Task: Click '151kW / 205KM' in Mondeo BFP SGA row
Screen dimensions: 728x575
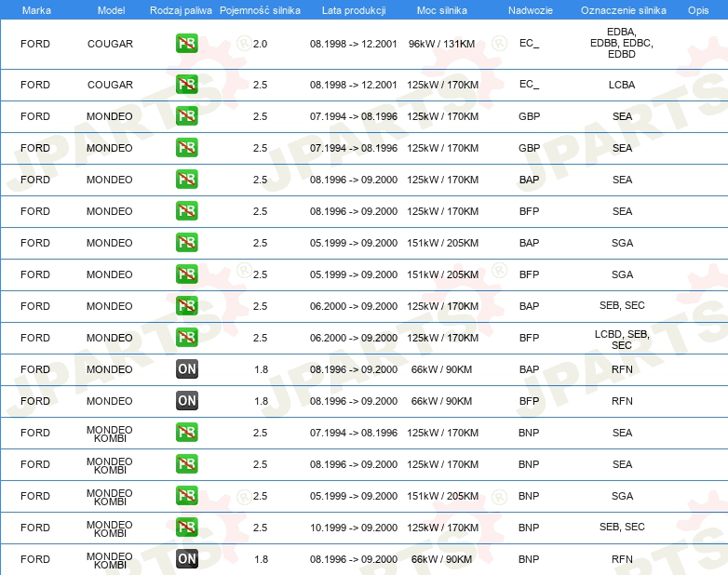Action: coord(442,274)
